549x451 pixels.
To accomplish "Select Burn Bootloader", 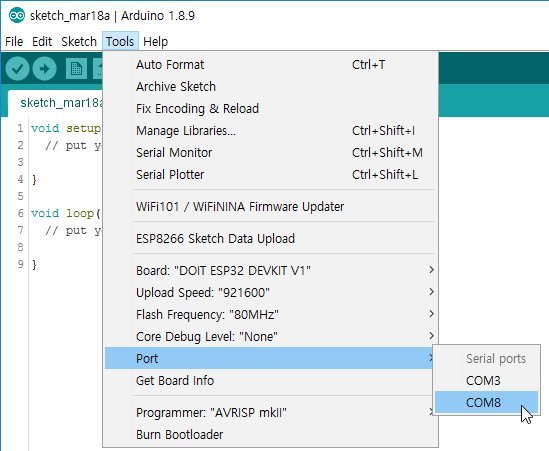I will coord(271,435).
